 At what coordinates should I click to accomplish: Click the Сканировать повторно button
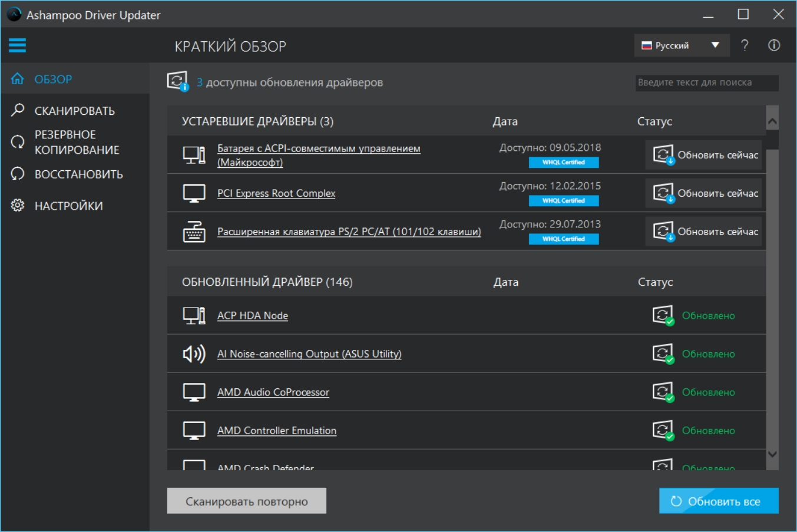click(x=246, y=501)
